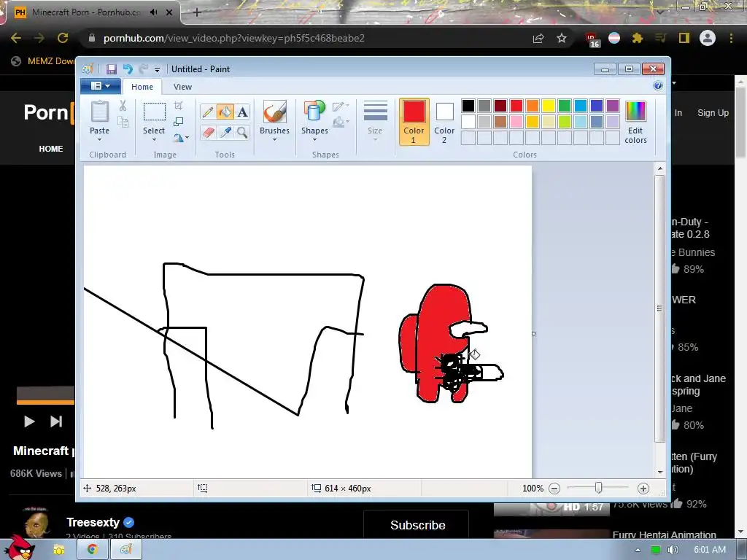Activate the Color 2 selector
Viewport: 747px width, 560px height.
(x=444, y=122)
